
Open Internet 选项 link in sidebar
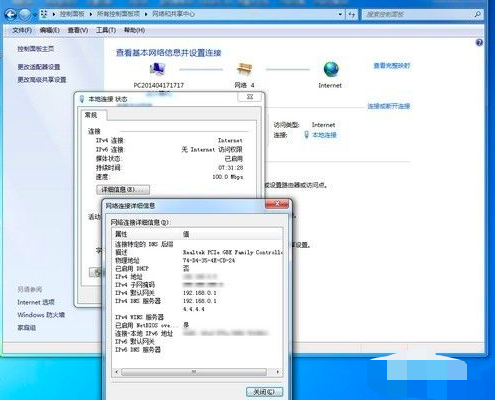tap(36, 302)
